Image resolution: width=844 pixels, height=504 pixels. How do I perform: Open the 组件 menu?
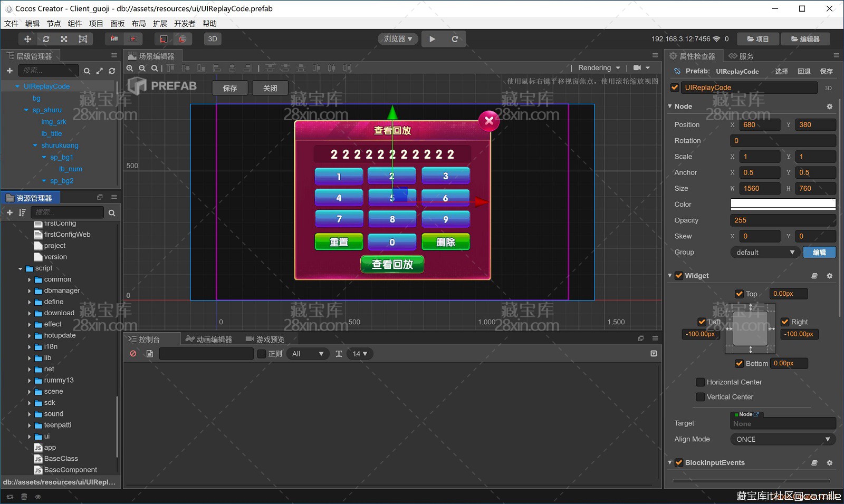point(75,24)
